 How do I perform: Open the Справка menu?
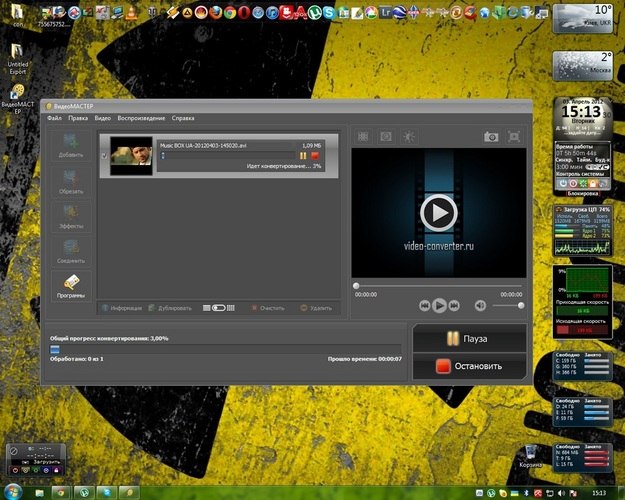pyautogui.click(x=183, y=118)
